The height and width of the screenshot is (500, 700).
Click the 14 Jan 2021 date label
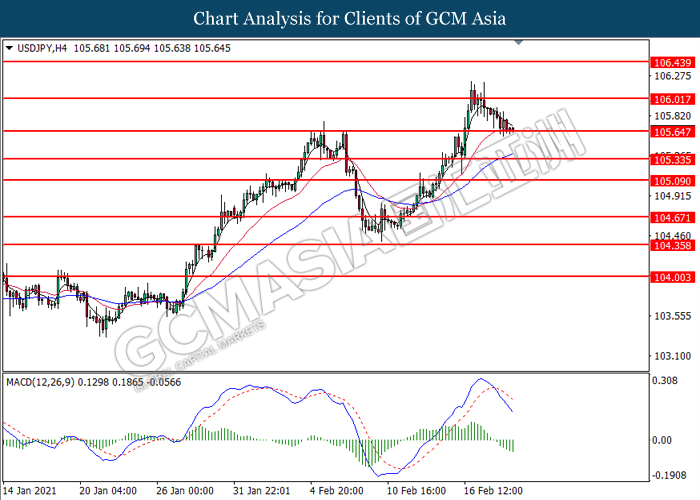[30, 491]
